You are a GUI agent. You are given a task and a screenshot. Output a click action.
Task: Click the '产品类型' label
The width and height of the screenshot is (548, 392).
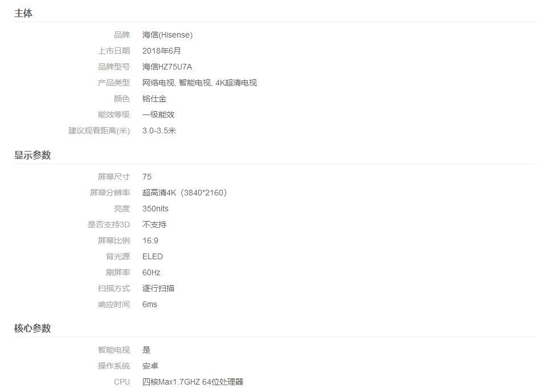114,83
